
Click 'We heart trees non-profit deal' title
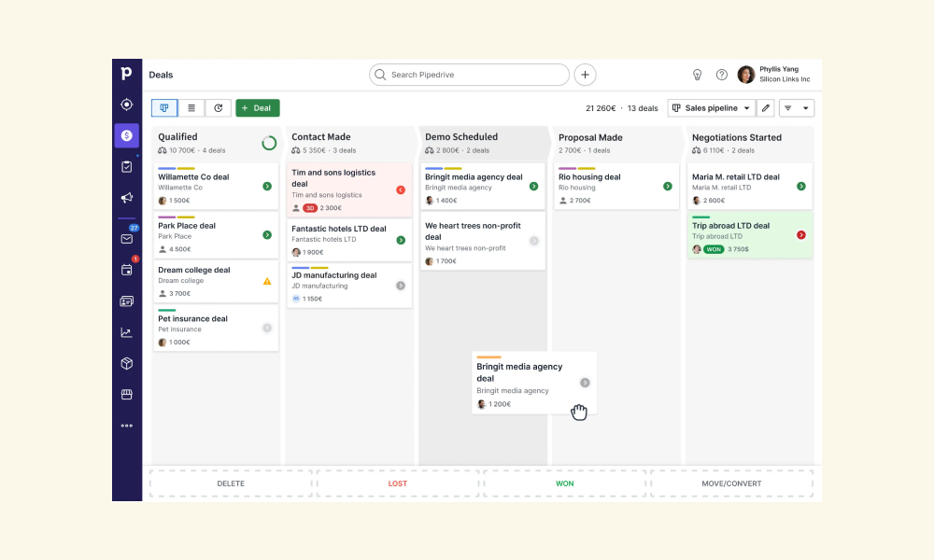[473, 231]
